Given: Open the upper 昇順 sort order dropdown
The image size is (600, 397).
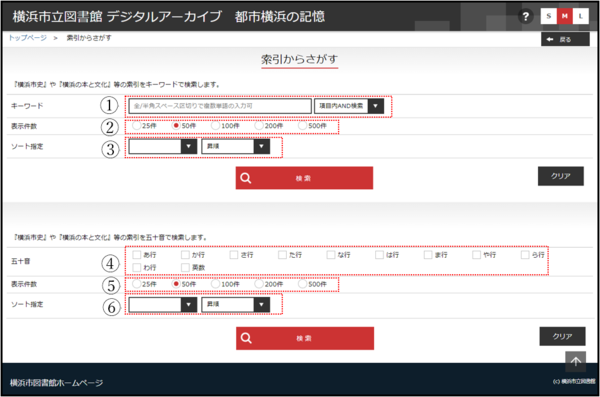Looking at the screenshot, I should coord(236,146).
